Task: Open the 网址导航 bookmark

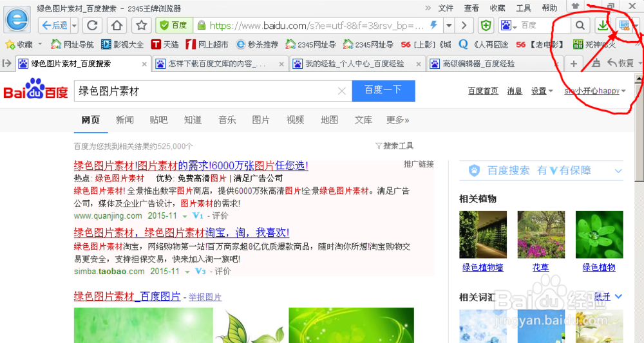Action: pyautogui.click(x=72, y=44)
